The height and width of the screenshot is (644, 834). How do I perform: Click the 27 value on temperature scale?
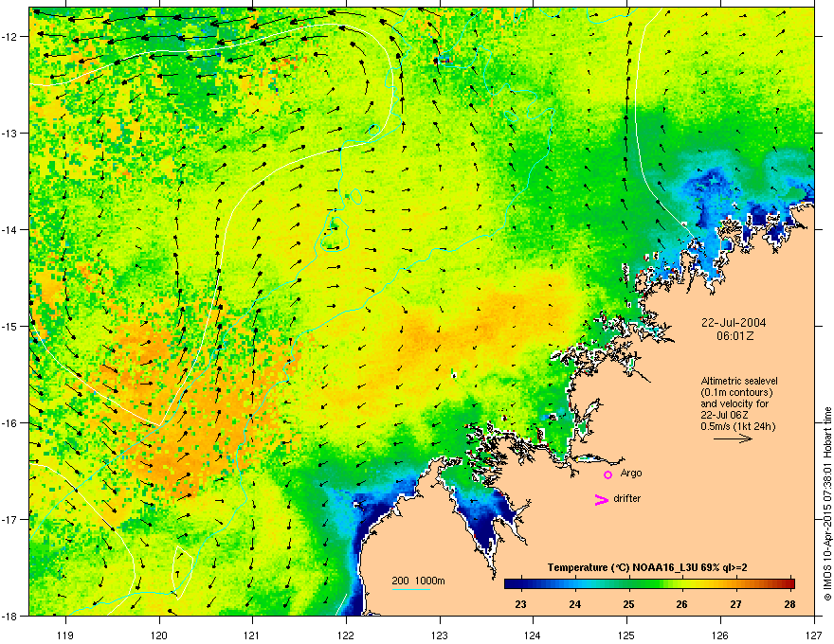[735, 604]
